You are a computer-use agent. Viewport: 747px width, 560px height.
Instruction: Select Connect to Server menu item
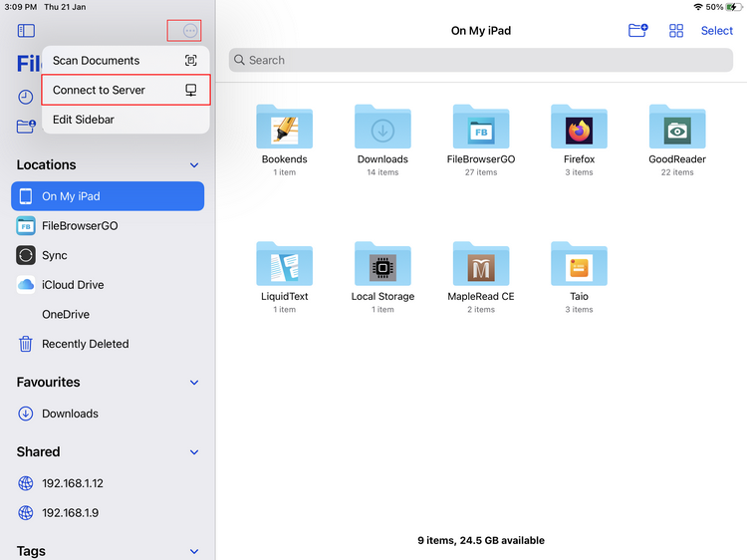tap(125, 90)
